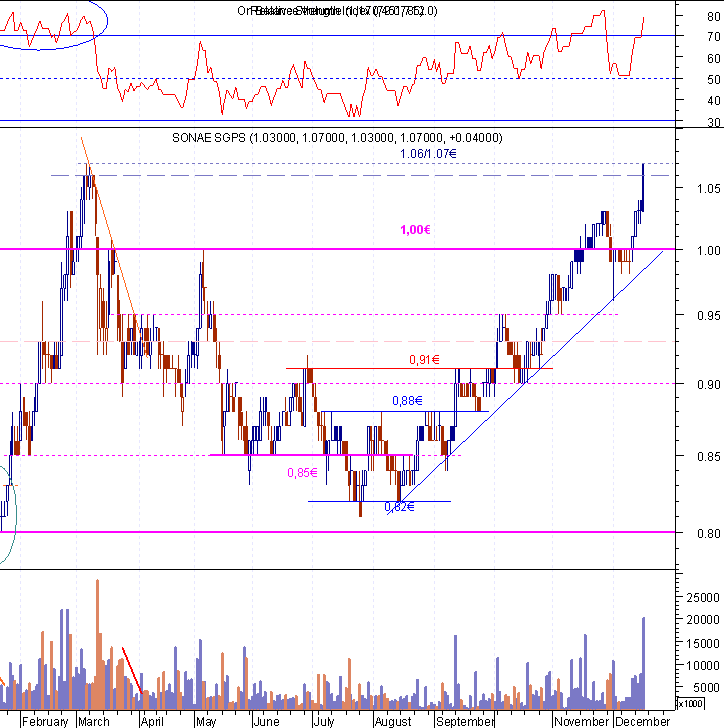
Task: Click the 1.00 price axis value
Action: pyautogui.click(x=709, y=250)
